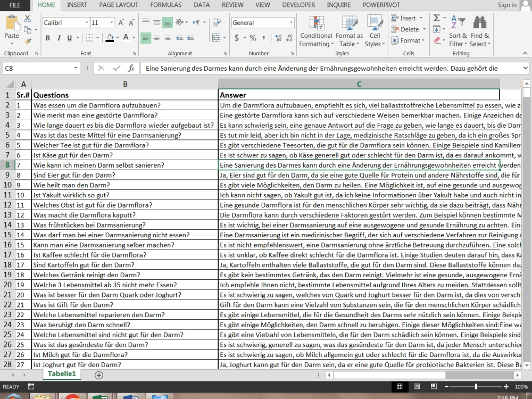Open the General number format dropdown
This screenshot has width=532, height=399.
point(291,23)
